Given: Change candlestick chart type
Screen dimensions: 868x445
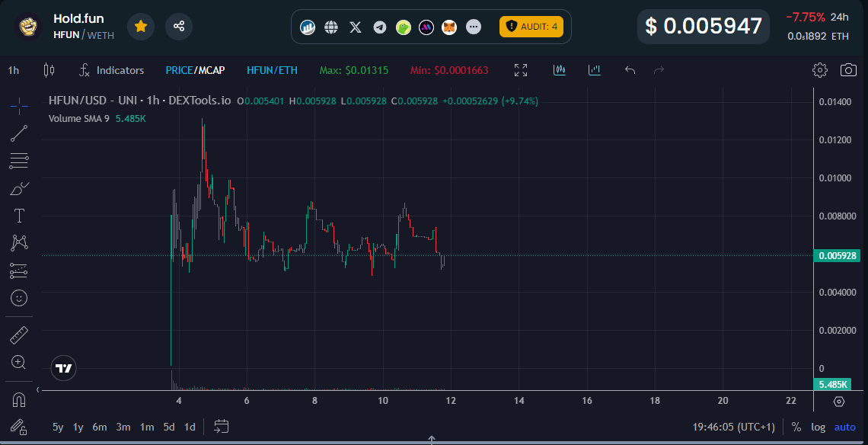Looking at the screenshot, I should click(49, 70).
